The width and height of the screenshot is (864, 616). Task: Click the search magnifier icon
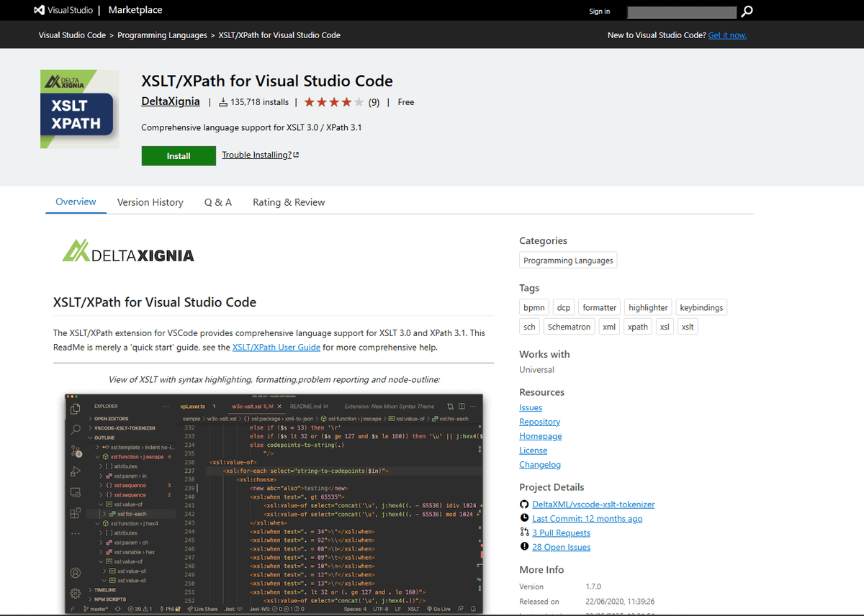747,11
